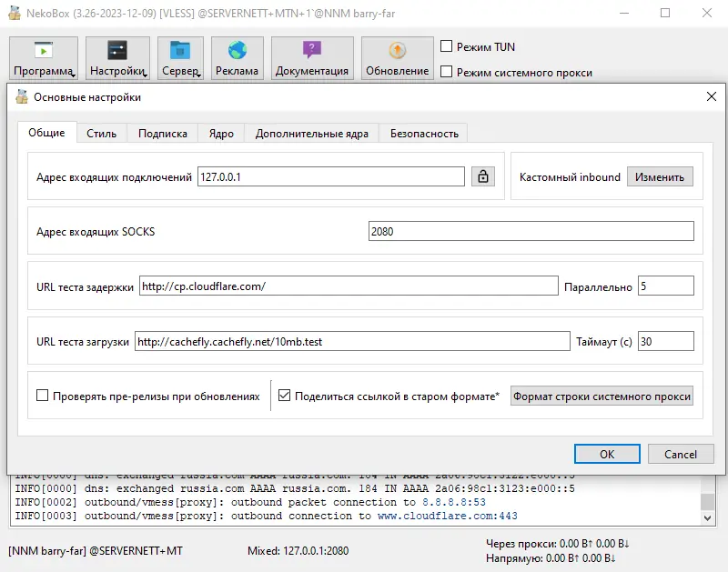728x572 pixels.
Task: Click the 8.8.8.8:53 link in log
Action: pos(453,502)
